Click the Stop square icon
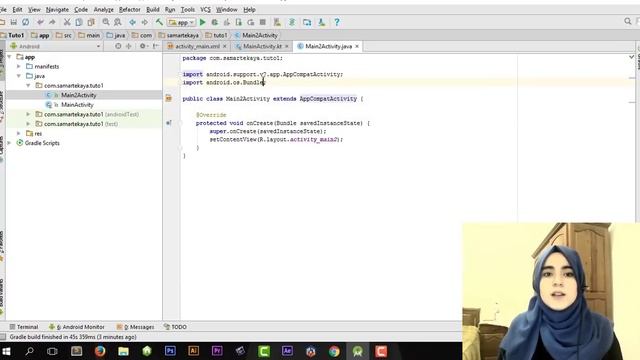Image resolution: width=640 pixels, height=360 pixels. coord(263,22)
